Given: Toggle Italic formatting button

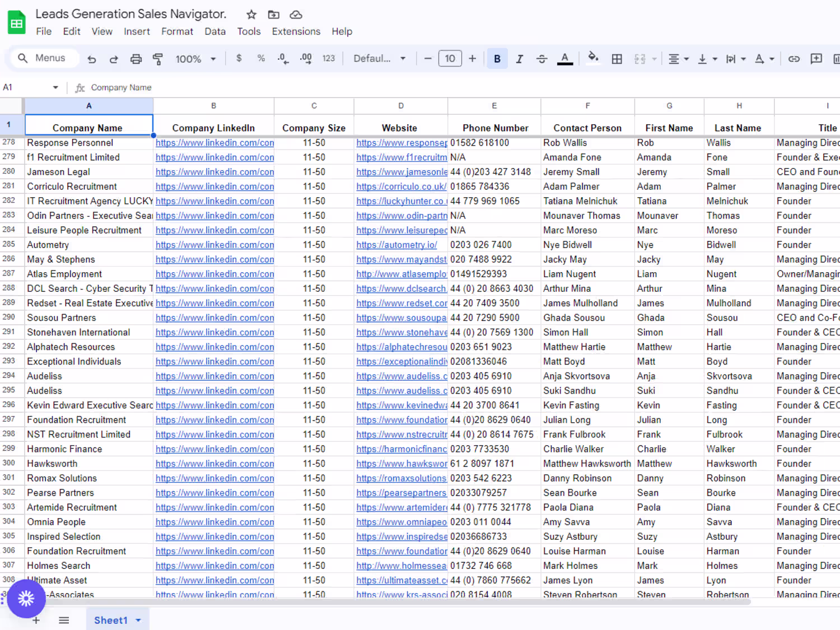Looking at the screenshot, I should (x=519, y=59).
